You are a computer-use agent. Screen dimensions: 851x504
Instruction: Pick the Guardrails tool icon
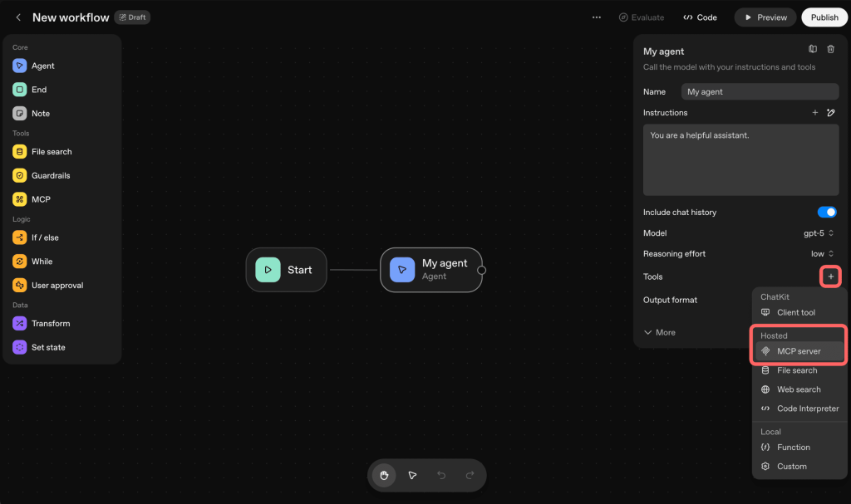(x=19, y=175)
